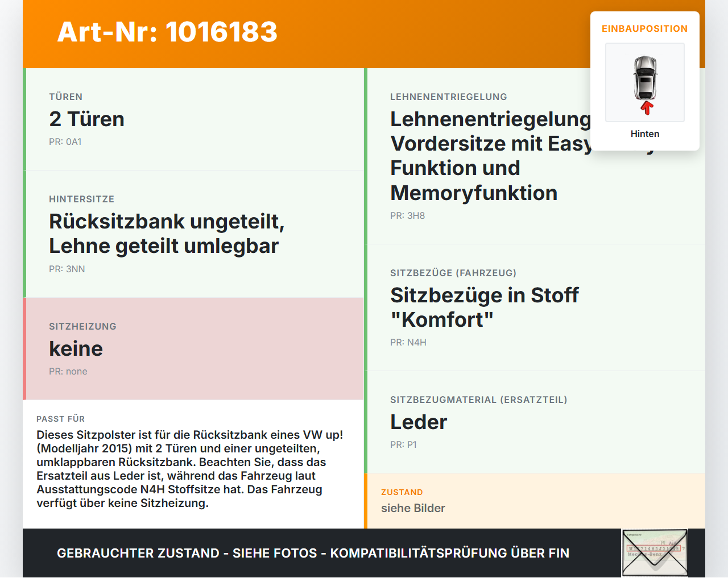Screen dimensions: 728x578
Task: Click the crossed-out FIN envelope icon
Action: point(654,552)
